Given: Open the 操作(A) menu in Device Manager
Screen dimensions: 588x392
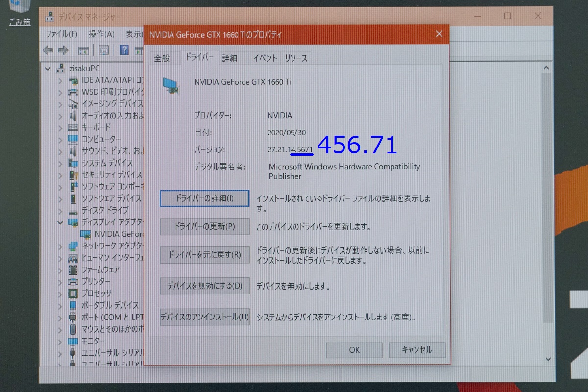Looking at the screenshot, I should click(x=101, y=34).
